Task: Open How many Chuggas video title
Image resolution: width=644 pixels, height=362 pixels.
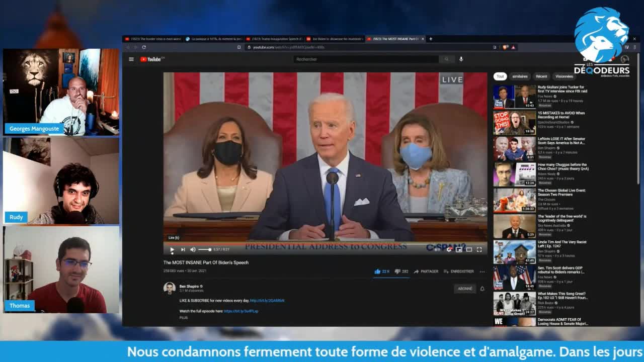Action: [563, 166]
